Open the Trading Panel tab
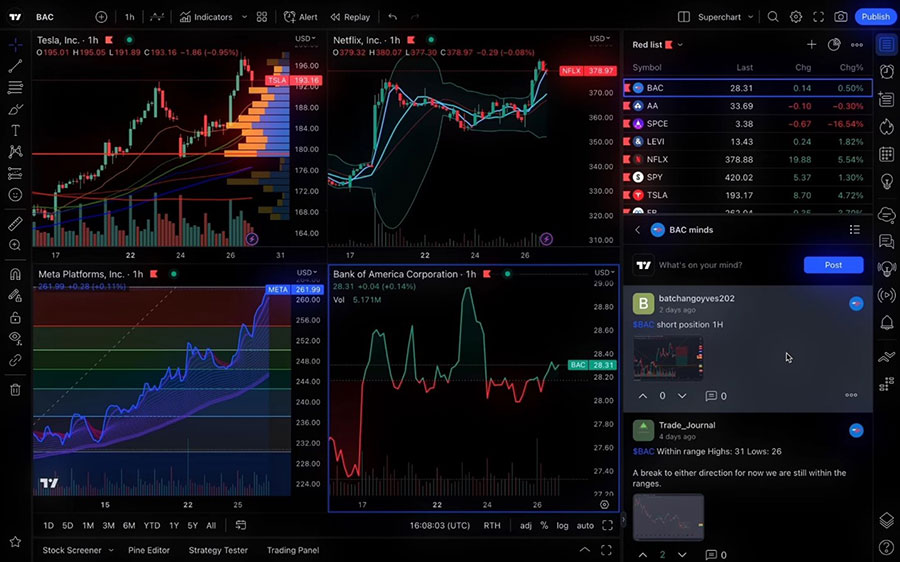900x562 pixels. pyautogui.click(x=293, y=550)
